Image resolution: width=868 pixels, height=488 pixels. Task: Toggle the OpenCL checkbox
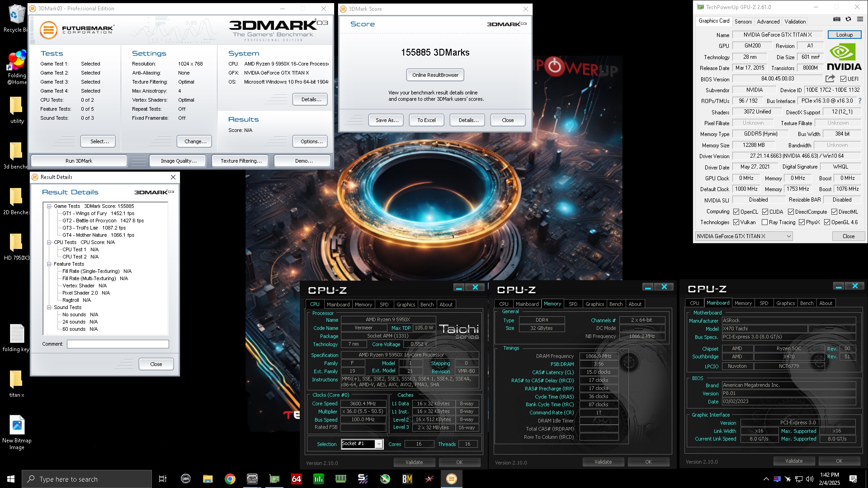pos(736,211)
